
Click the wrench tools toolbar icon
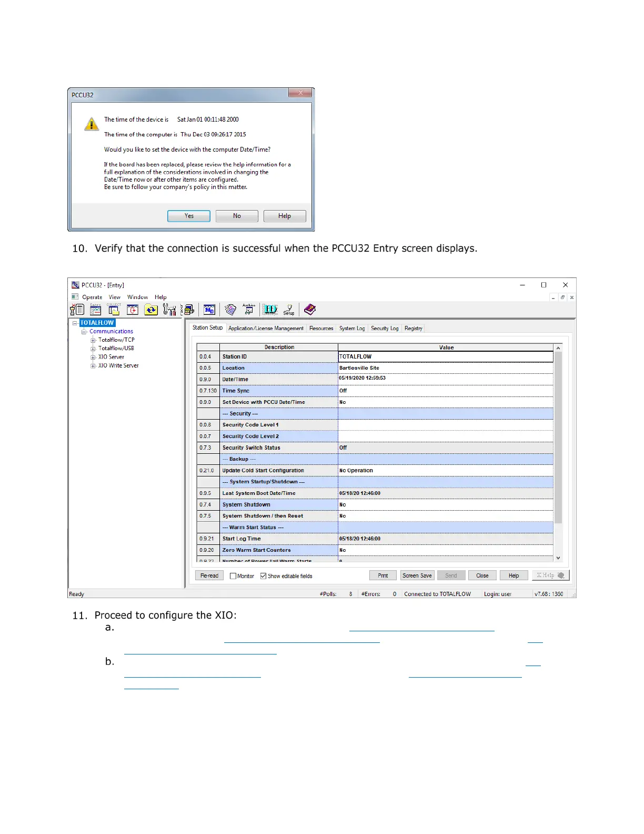pyautogui.click(x=169, y=310)
